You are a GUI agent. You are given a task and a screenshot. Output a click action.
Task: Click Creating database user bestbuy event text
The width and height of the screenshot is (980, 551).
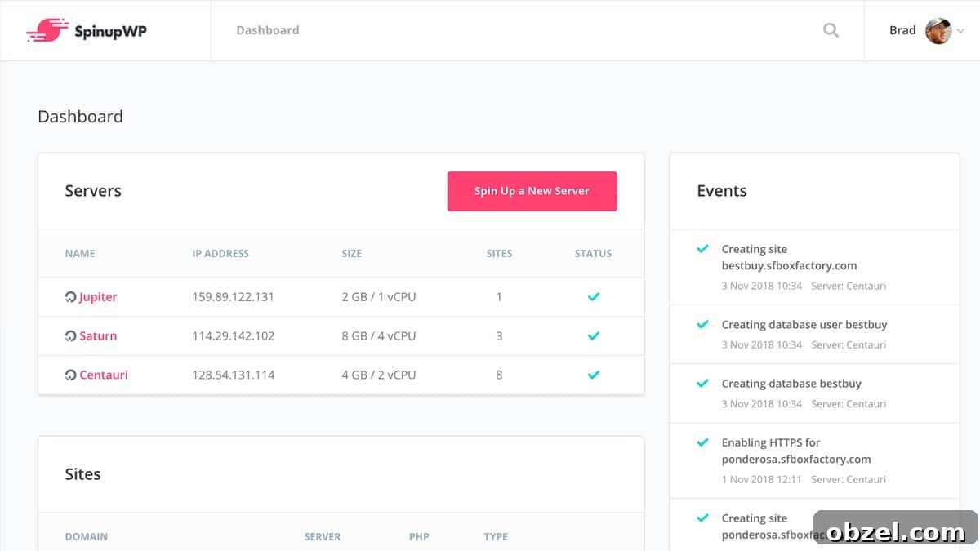tap(804, 324)
